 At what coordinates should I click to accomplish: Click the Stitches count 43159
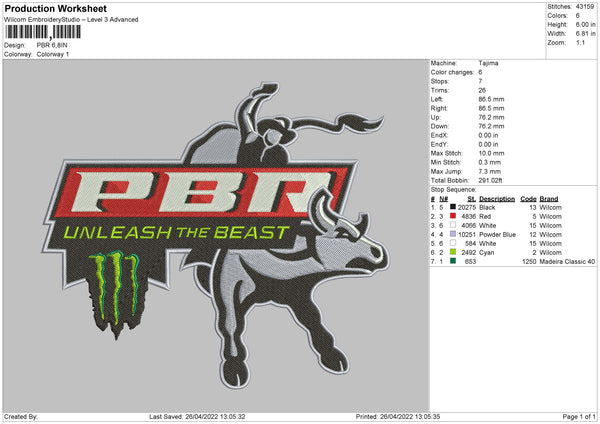tap(585, 7)
